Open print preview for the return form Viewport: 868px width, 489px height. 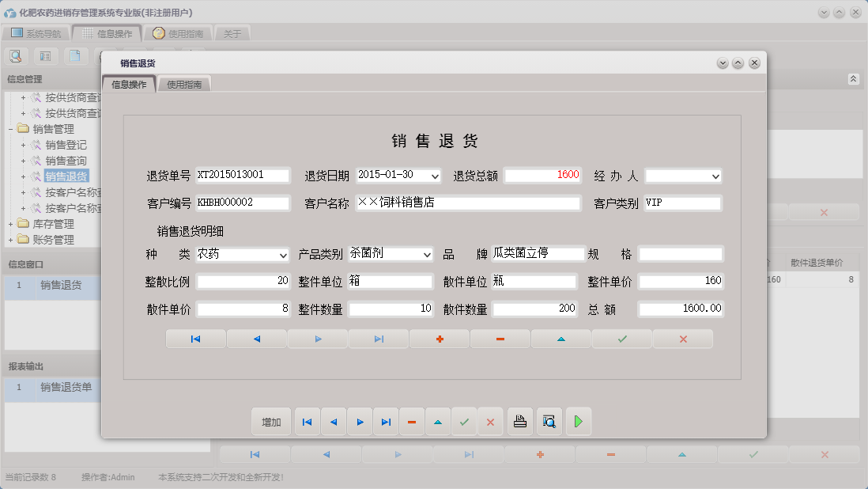(549, 421)
